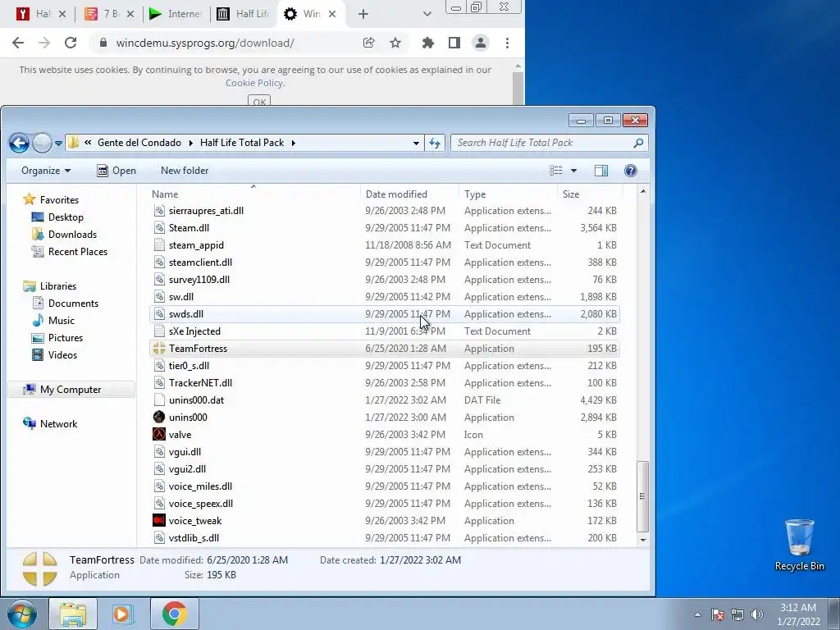
Task: Select the voice_tweak application icon
Action: 159,520
